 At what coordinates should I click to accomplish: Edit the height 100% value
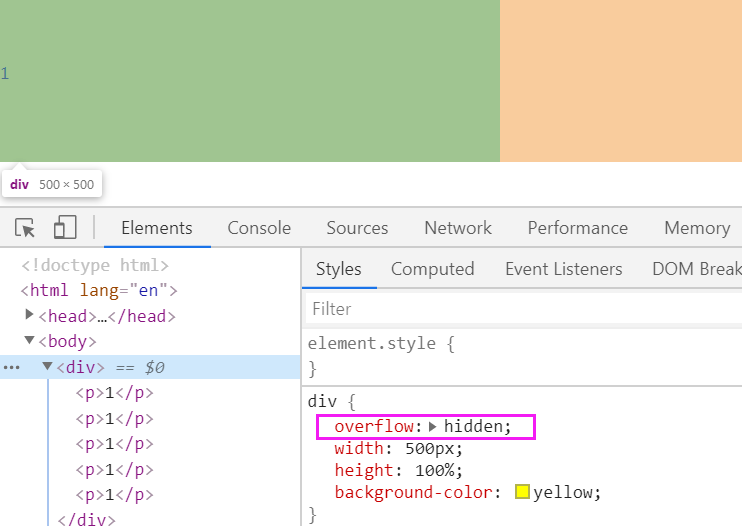click(436, 470)
